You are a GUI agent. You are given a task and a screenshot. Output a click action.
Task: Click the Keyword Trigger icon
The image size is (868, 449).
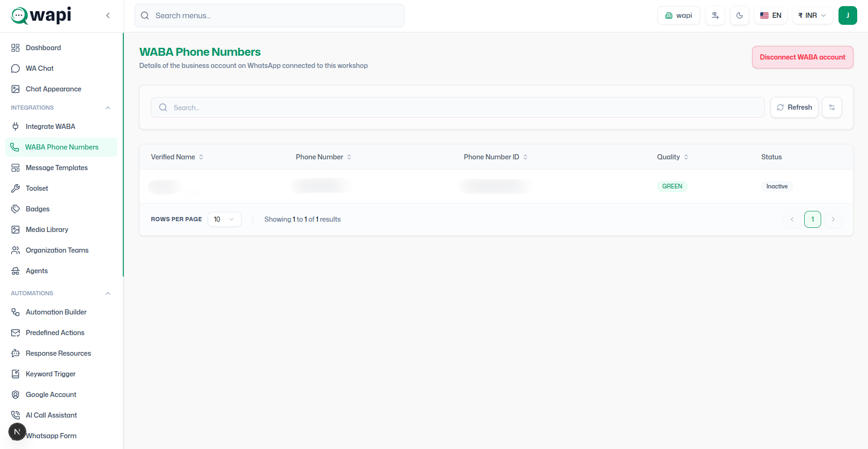pos(15,374)
